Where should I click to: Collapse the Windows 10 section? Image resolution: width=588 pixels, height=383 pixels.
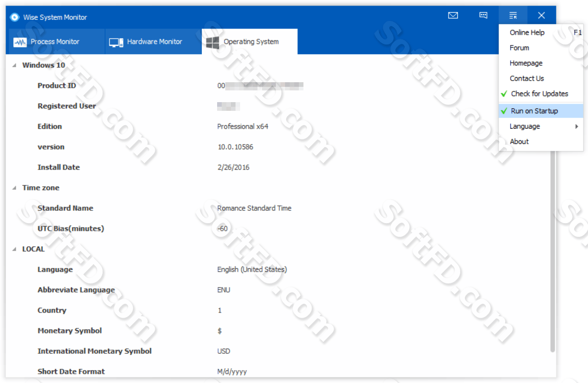pyautogui.click(x=14, y=65)
